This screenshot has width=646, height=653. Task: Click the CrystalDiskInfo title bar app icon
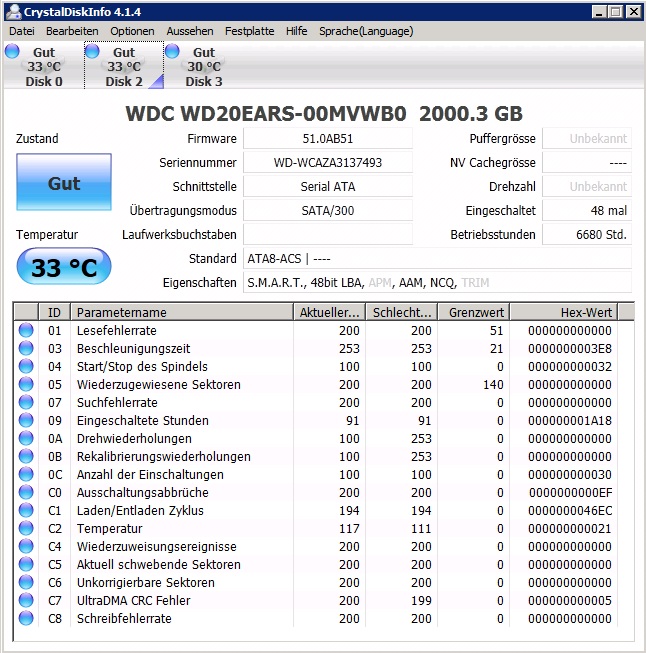click(x=14, y=11)
